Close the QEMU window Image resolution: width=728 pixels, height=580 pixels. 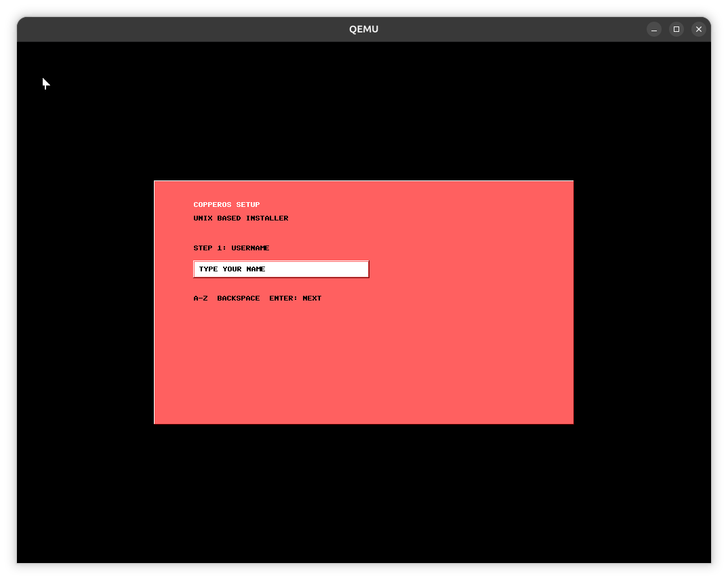pyautogui.click(x=698, y=29)
